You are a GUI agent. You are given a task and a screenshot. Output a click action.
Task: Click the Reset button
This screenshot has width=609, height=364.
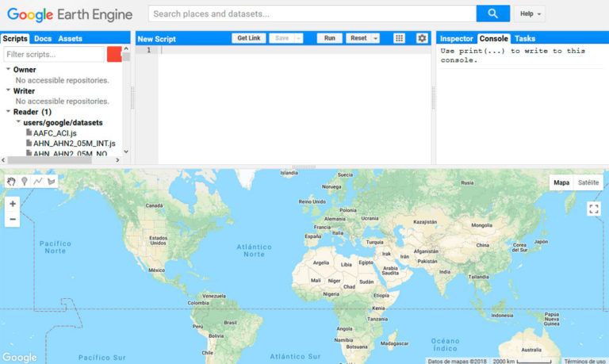tap(358, 38)
